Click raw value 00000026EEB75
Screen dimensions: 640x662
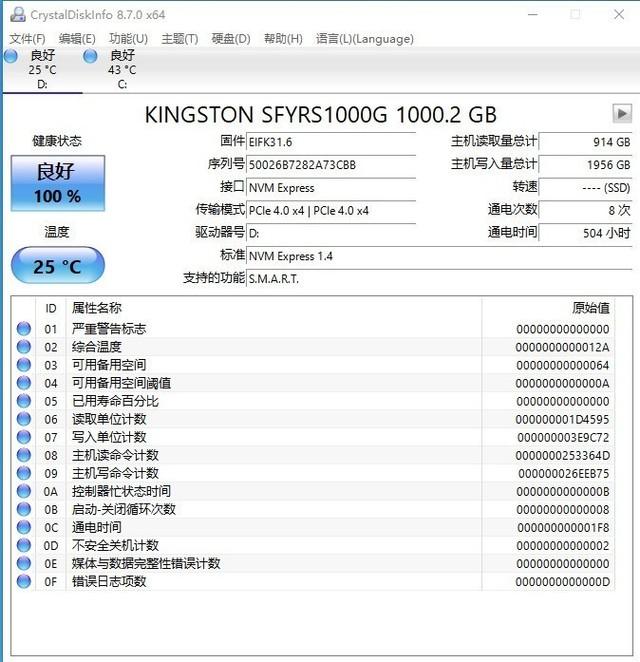tap(564, 474)
